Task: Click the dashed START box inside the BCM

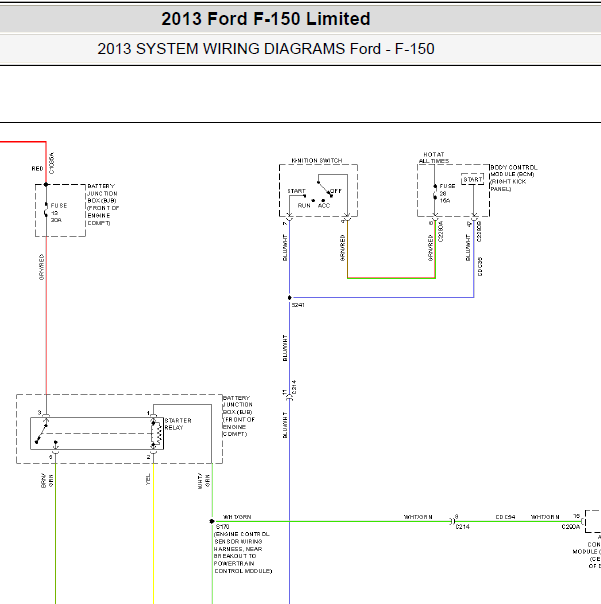Action: (472, 180)
